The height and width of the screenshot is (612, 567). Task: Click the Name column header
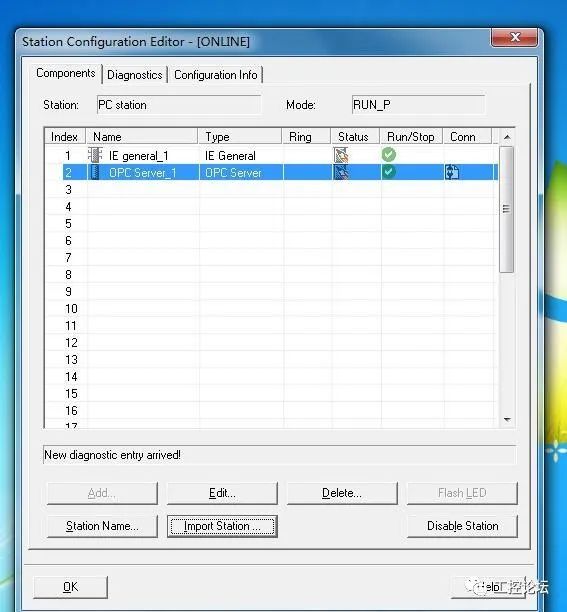(142, 137)
